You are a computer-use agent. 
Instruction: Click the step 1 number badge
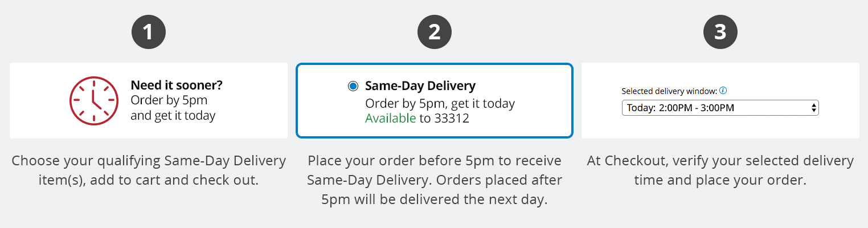pos(148,32)
